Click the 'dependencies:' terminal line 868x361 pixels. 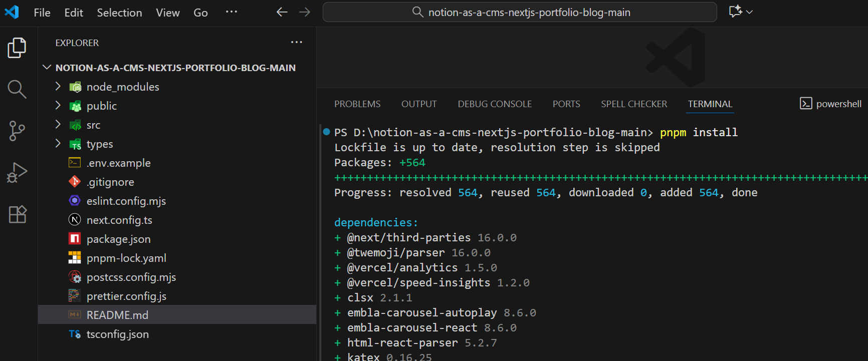376,222
